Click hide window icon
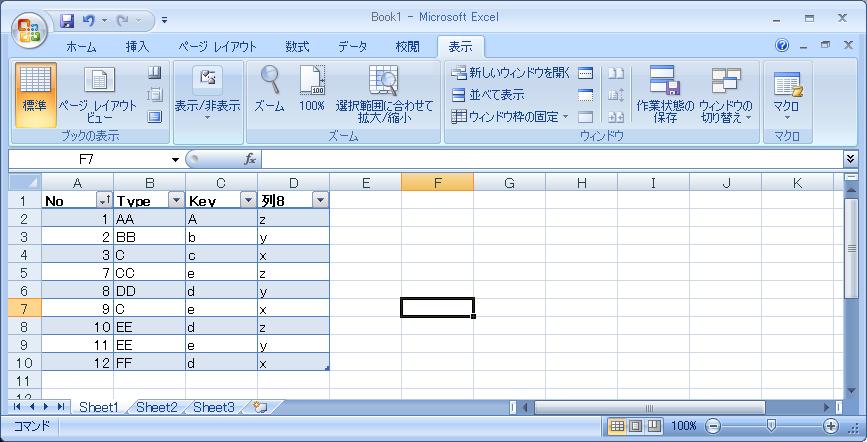This screenshot has width=867, height=442. pos(586,95)
